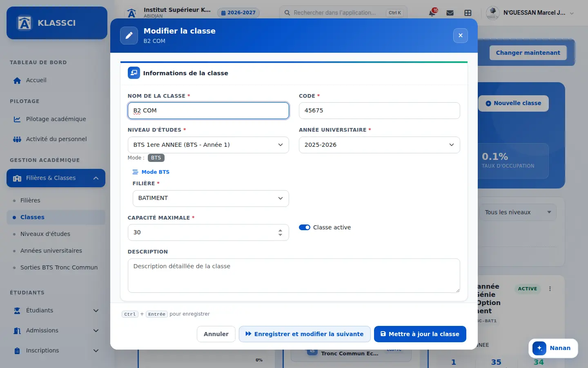This screenshot has height=368, width=588.
Task: Click the Accueil home icon
Action: [17, 81]
